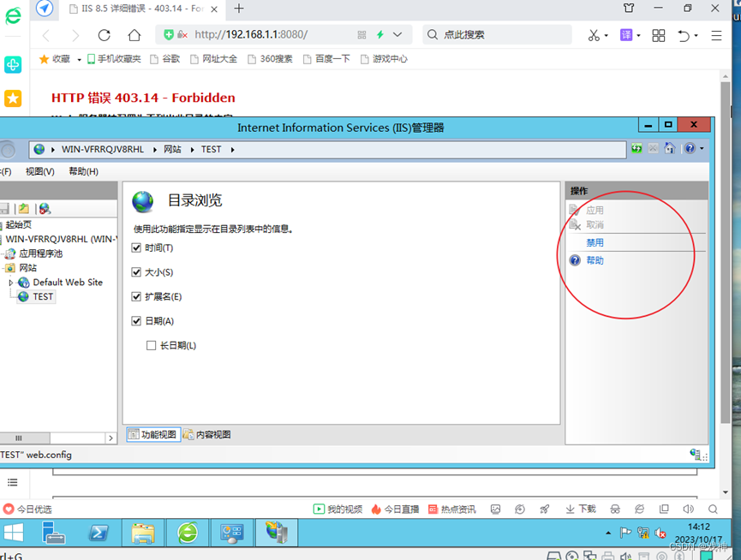Enable the 长日期(L) checkbox
Screen dimensions: 741x560
point(151,345)
